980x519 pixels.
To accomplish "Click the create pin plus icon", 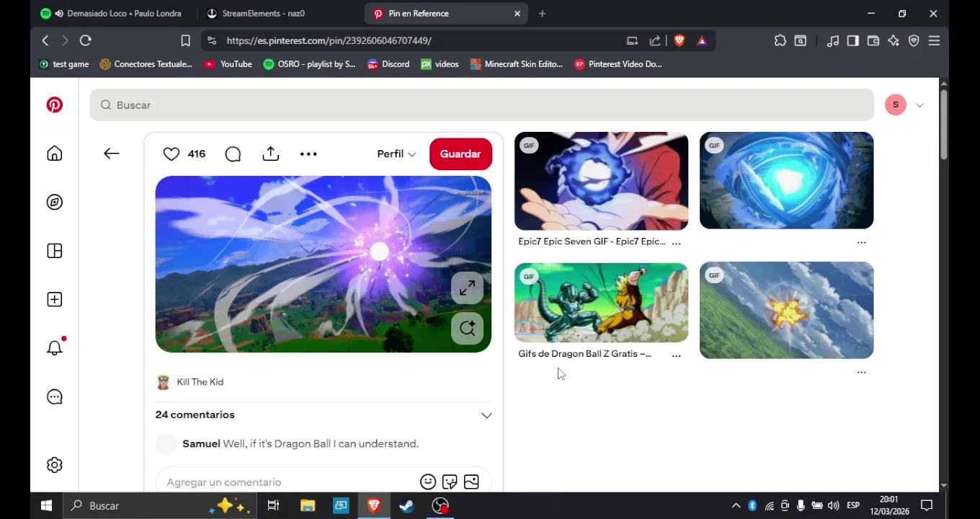I will pyautogui.click(x=55, y=299).
